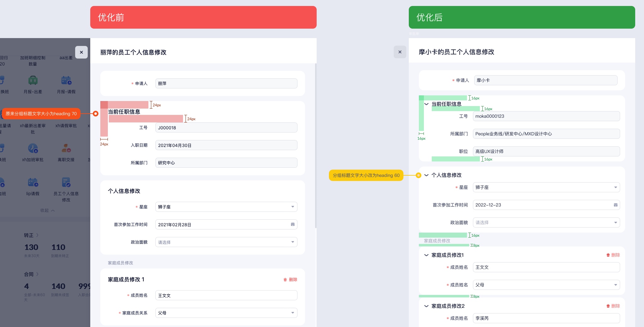Collapse the 个人信息修改 section chevron on right

pos(426,175)
